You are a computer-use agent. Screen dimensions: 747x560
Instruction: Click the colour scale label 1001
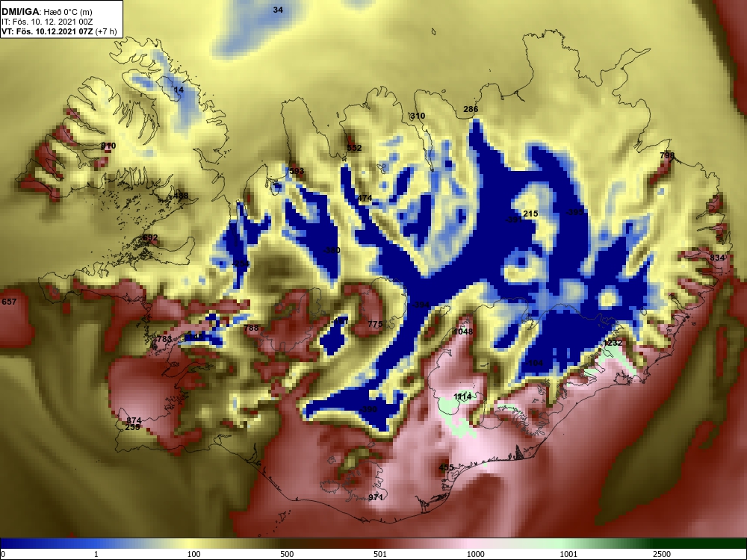[x=568, y=554]
